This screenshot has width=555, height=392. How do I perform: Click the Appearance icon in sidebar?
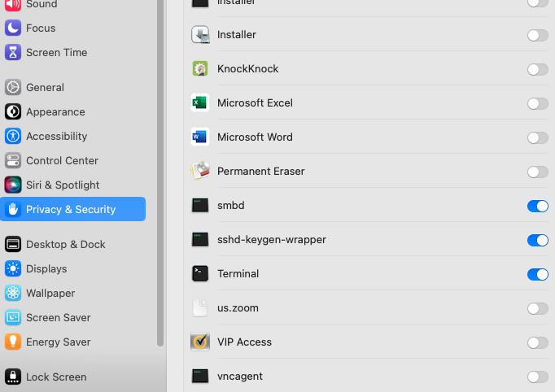pos(13,111)
